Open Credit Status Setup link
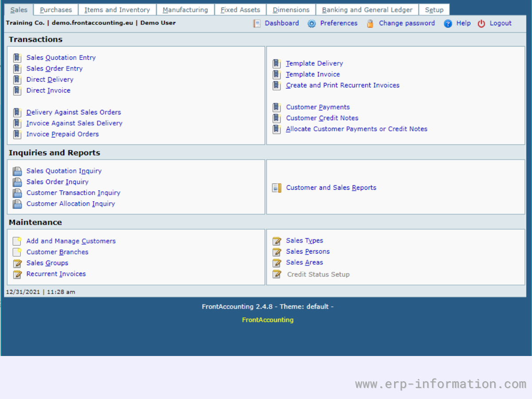The width and height of the screenshot is (532, 399). 318,274
